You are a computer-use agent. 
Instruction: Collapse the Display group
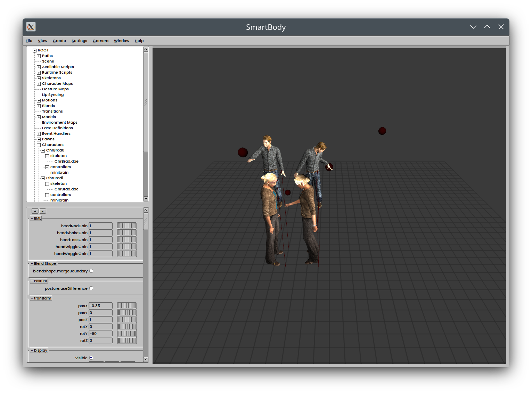pyautogui.click(x=39, y=350)
